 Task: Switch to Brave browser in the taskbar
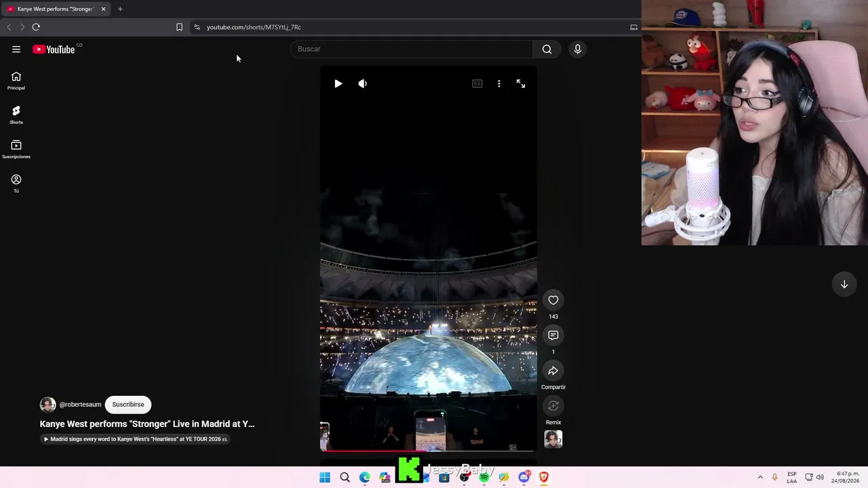tap(544, 477)
